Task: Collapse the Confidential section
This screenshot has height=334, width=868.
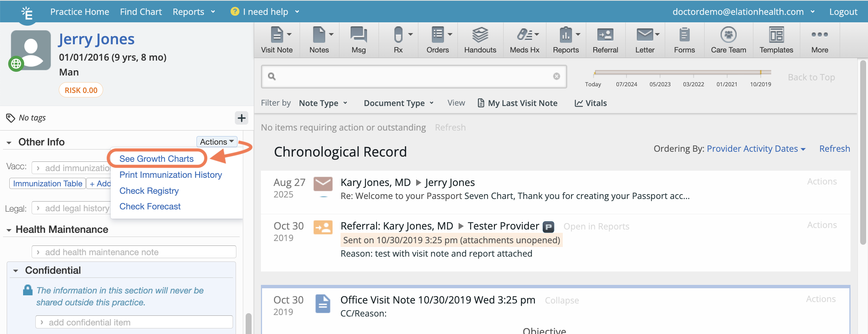Action: 16,271
